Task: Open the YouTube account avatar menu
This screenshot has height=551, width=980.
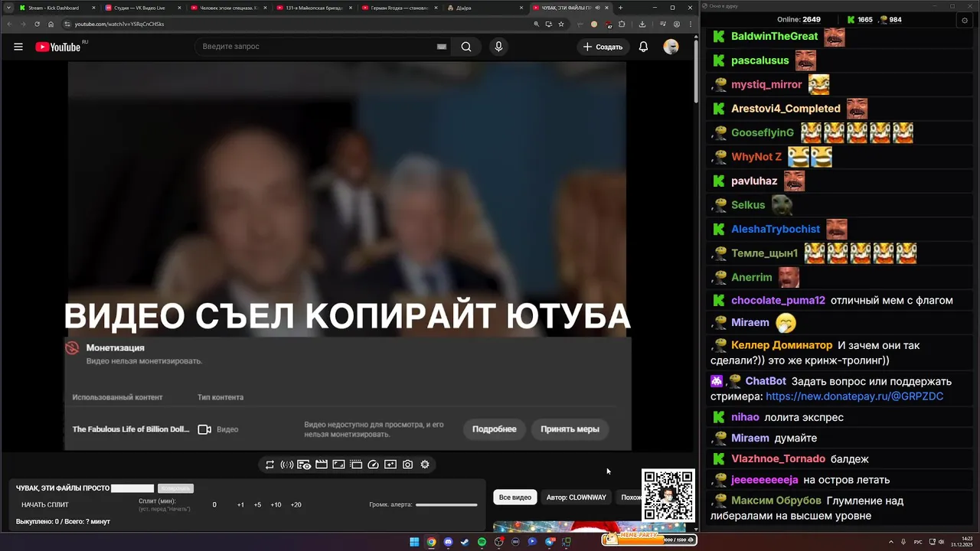Action: tap(671, 47)
